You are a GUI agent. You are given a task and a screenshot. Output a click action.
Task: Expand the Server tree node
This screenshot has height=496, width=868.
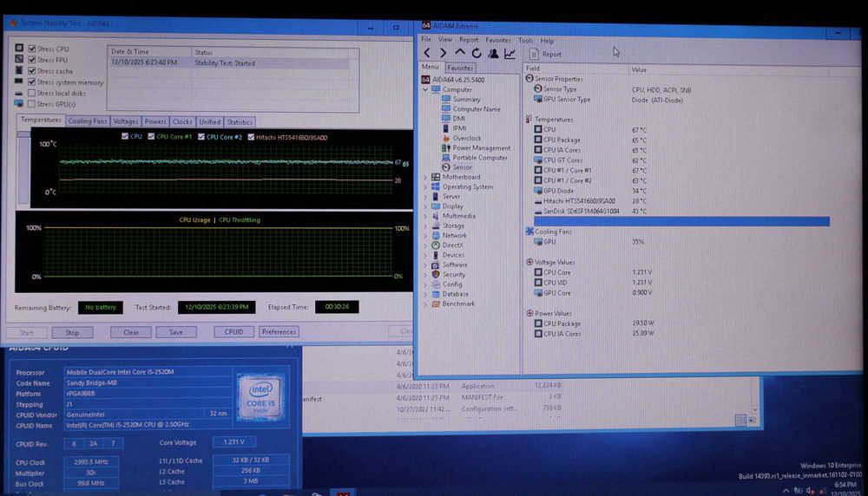(x=425, y=196)
